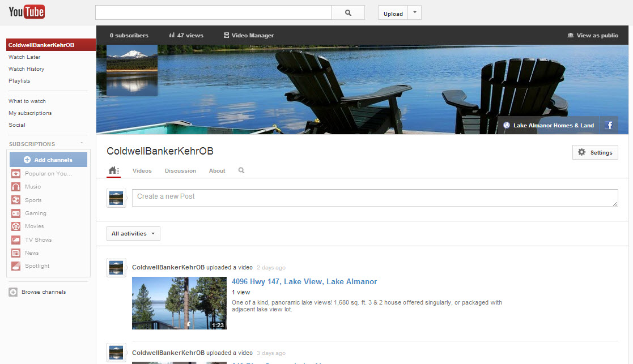Click the 2 days ago timestamp
Image resolution: width=633 pixels, height=364 pixels.
(x=271, y=268)
